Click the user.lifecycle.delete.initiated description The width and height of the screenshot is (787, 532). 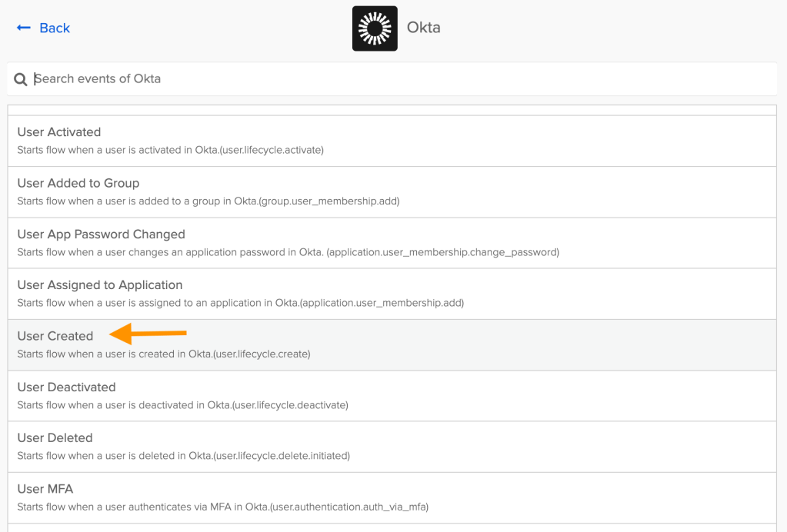tap(183, 455)
